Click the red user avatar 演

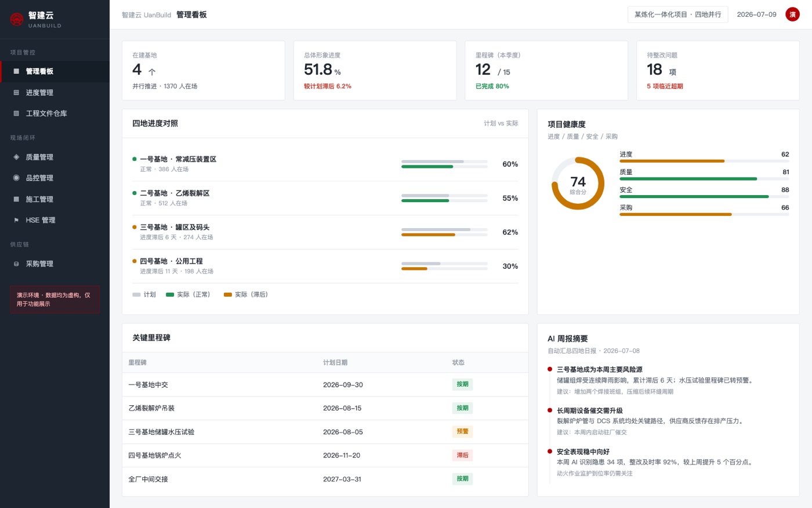point(792,15)
